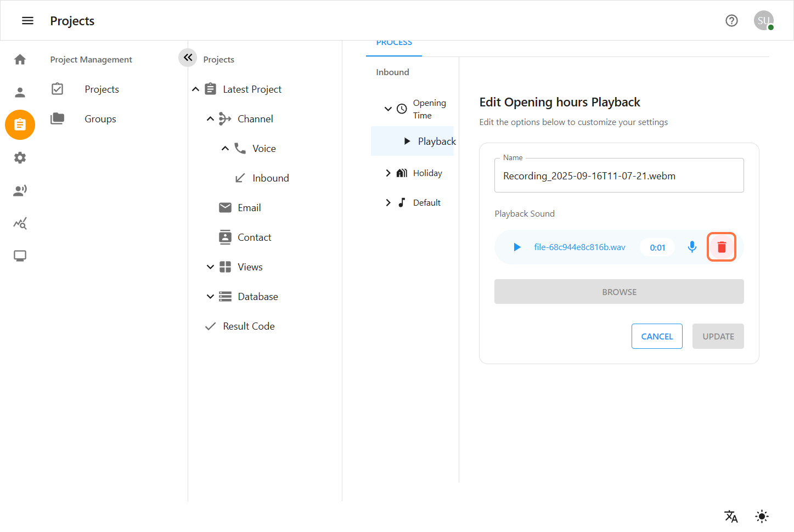
Task: Play the file-68c944e8c816b.wav audio
Action: [x=517, y=247]
